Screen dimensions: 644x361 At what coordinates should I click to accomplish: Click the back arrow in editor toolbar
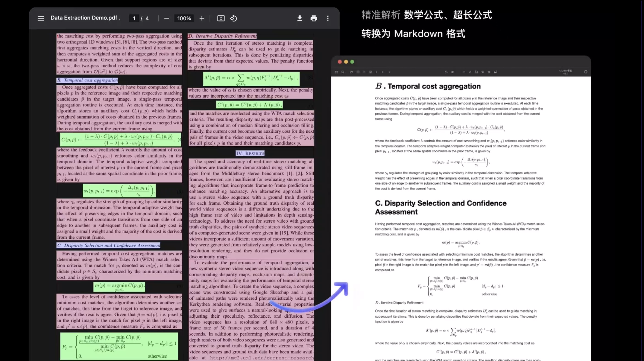coord(383,72)
